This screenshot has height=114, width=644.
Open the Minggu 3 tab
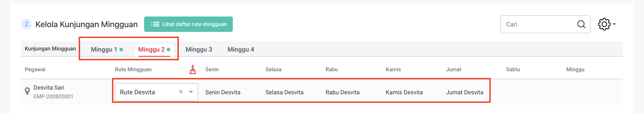tap(199, 50)
